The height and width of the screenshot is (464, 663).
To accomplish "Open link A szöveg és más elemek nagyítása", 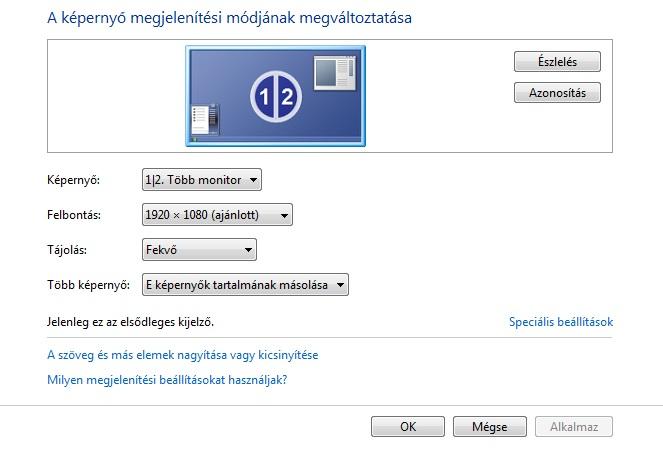I will point(183,355).
